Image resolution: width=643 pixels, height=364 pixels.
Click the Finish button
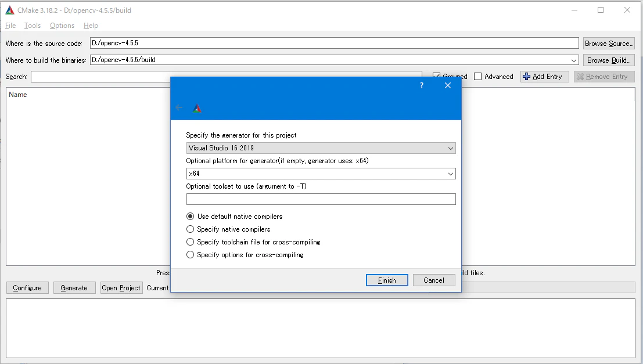point(387,280)
